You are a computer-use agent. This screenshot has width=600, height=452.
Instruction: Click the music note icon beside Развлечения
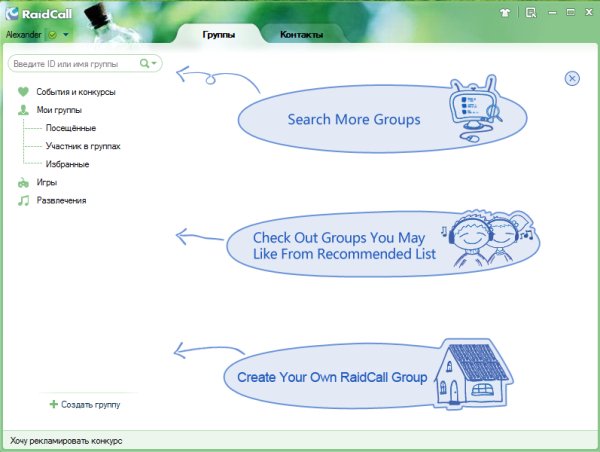(23, 201)
